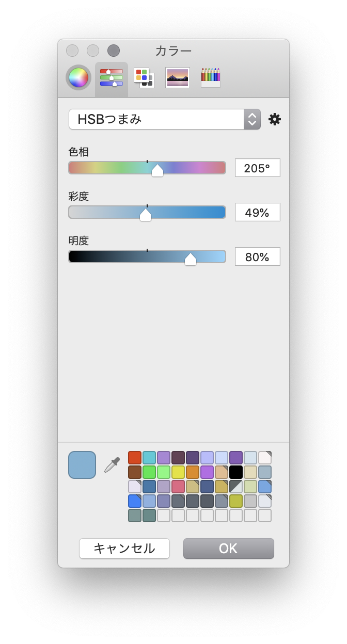Pick the yellow saved color swatch
Viewport: 347px width, 644px height.
point(178,472)
